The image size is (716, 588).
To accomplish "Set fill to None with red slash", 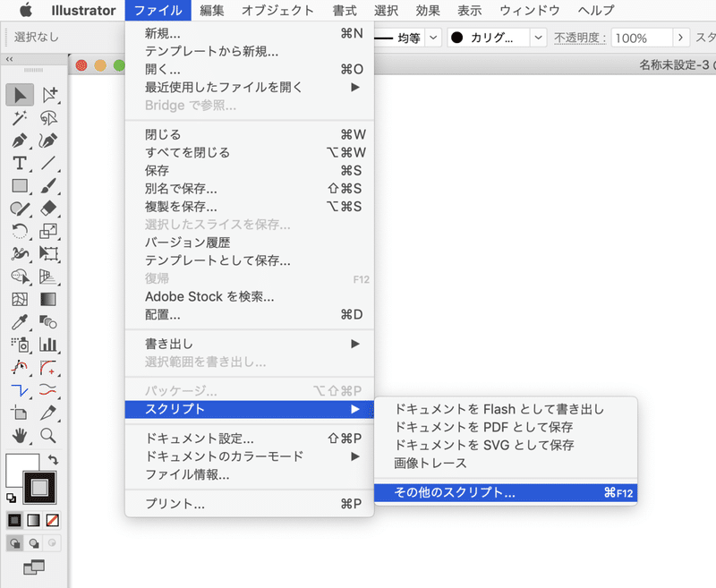I will pyautogui.click(x=53, y=520).
